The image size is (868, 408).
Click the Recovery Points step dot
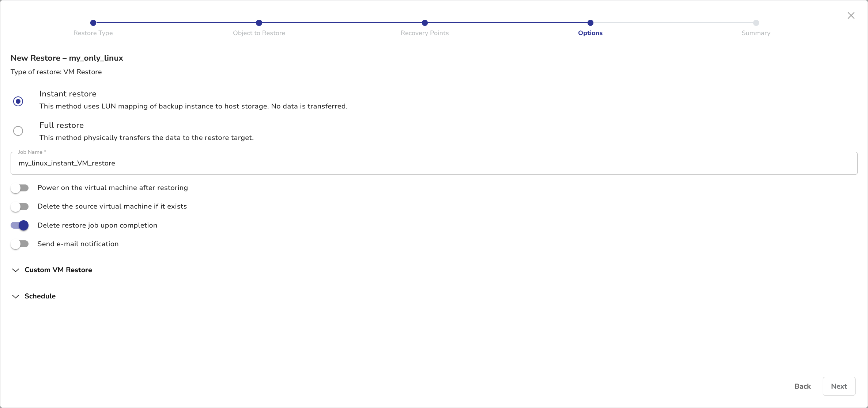click(424, 23)
